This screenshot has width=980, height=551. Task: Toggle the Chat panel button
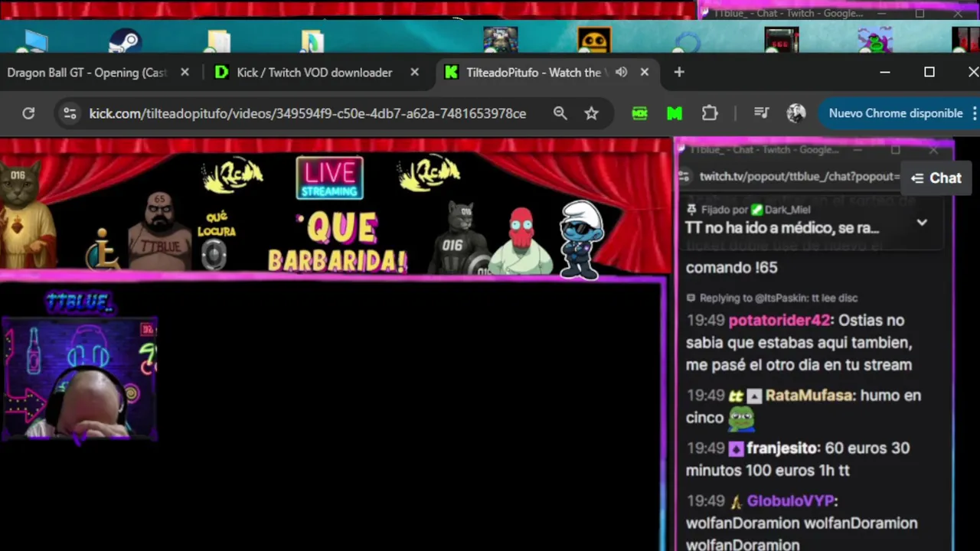[x=936, y=178]
